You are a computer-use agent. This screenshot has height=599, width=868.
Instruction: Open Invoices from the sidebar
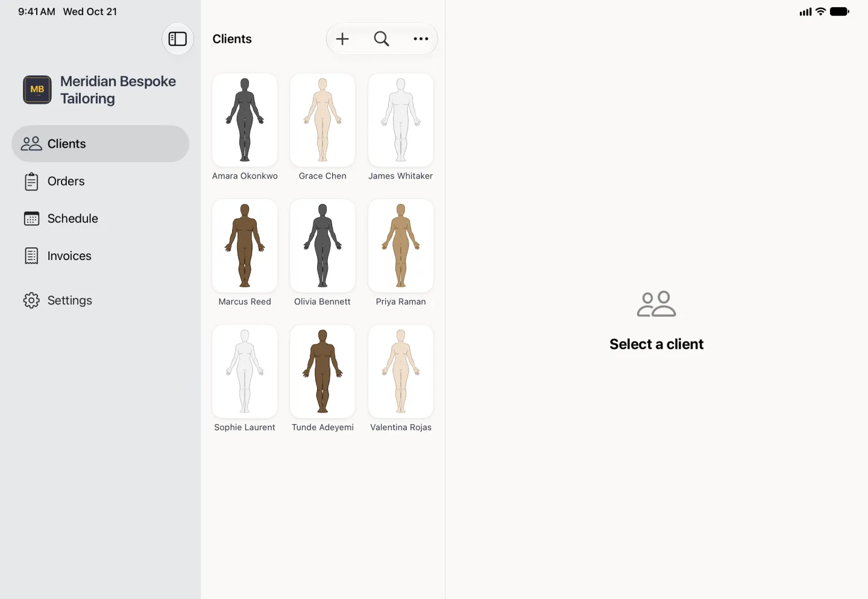(100, 256)
